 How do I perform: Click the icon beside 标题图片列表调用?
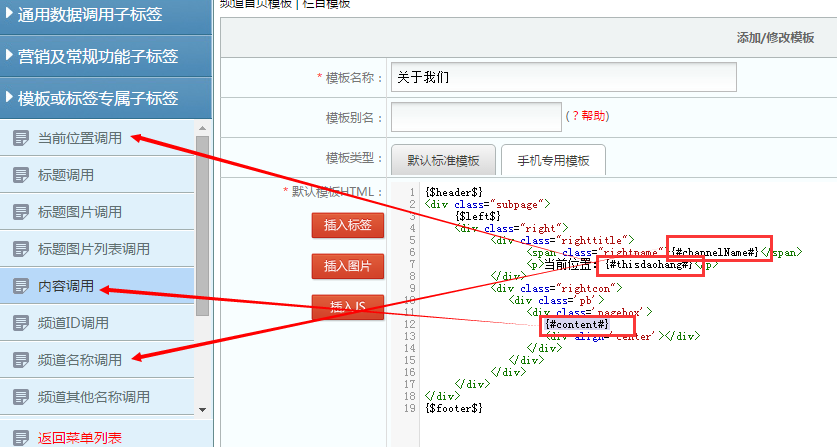point(20,249)
